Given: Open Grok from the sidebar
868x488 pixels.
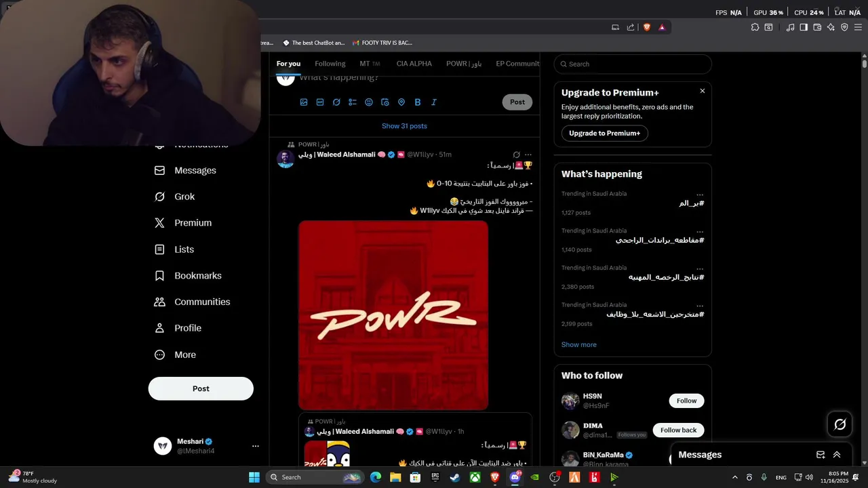Looking at the screenshot, I should 174,197.
